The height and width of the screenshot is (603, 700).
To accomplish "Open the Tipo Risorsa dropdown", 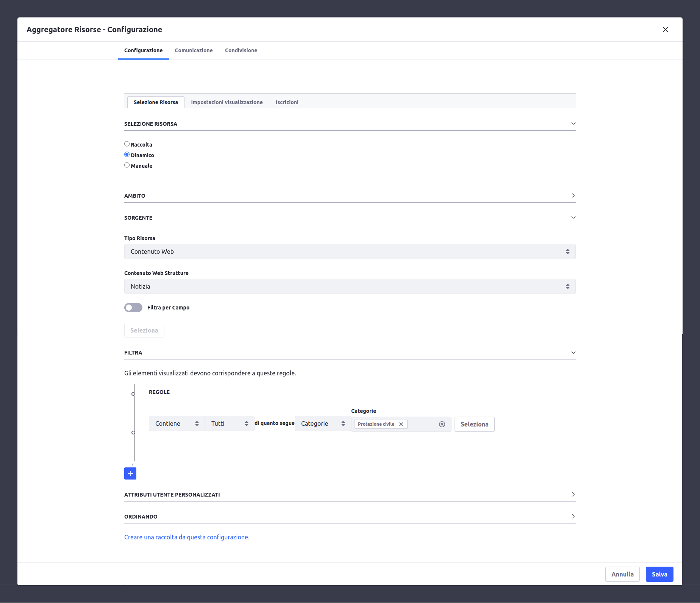I will (350, 252).
